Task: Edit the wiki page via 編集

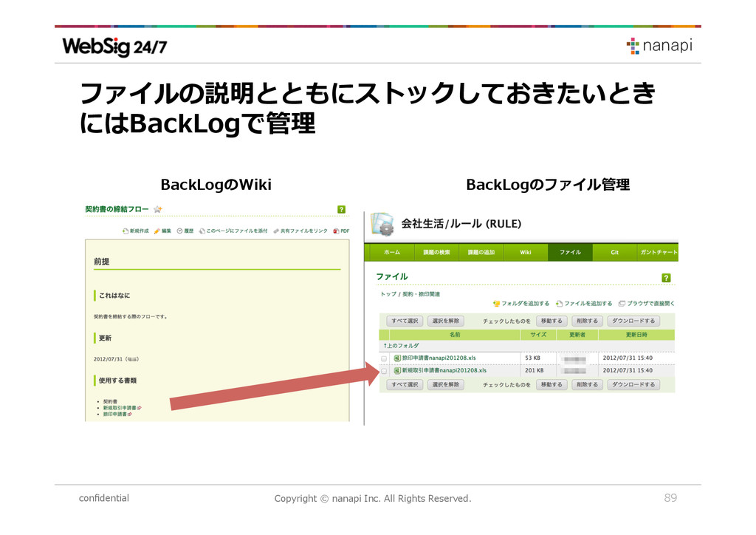Action: coord(163,231)
